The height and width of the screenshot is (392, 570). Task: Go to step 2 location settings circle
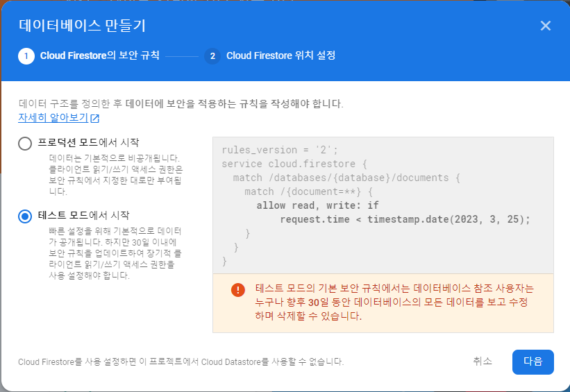pyautogui.click(x=212, y=56)
